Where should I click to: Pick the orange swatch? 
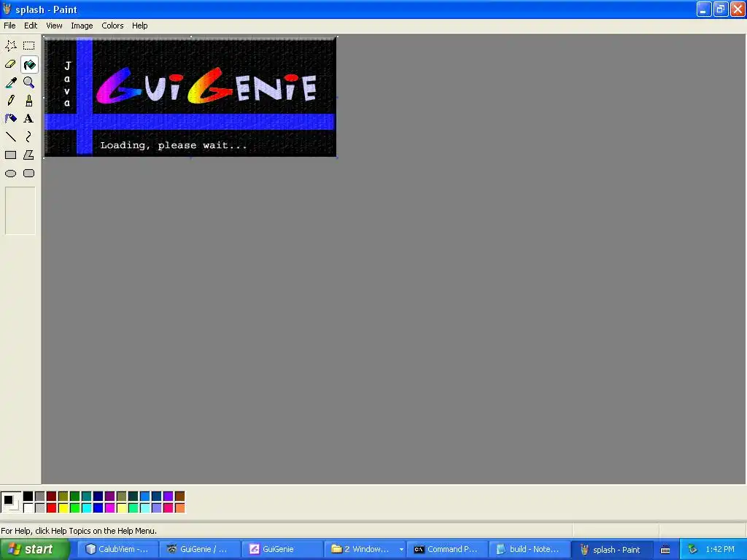[179, 508]
